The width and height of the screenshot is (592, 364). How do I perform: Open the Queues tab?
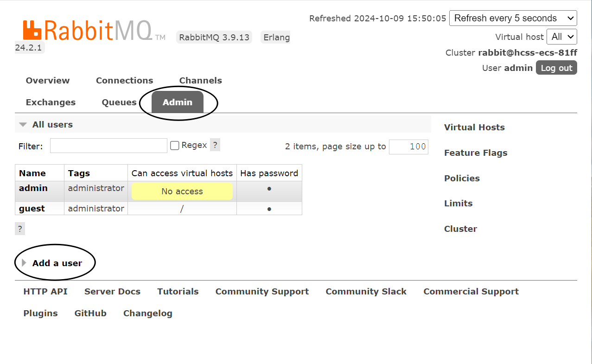pyautogui.click(x=119, y=102)
